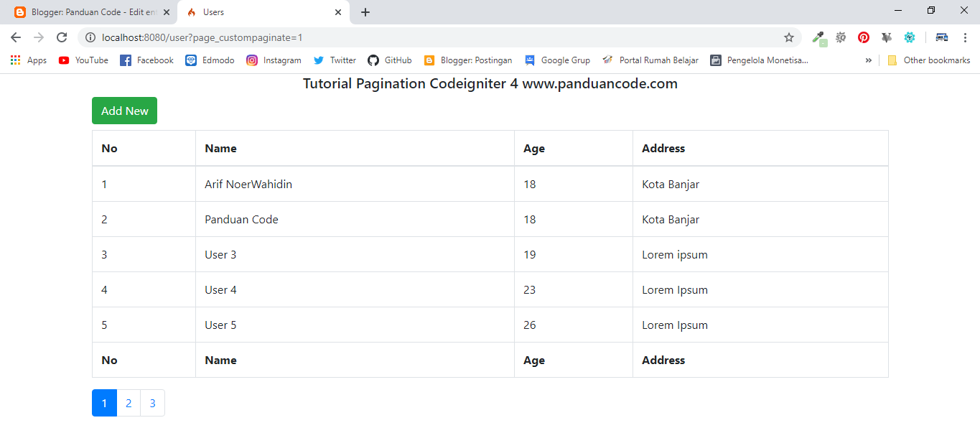This screenshot has height=428, width=980.
Task: Click the Pinterest extension icon
Action: [x=863, y=37]
